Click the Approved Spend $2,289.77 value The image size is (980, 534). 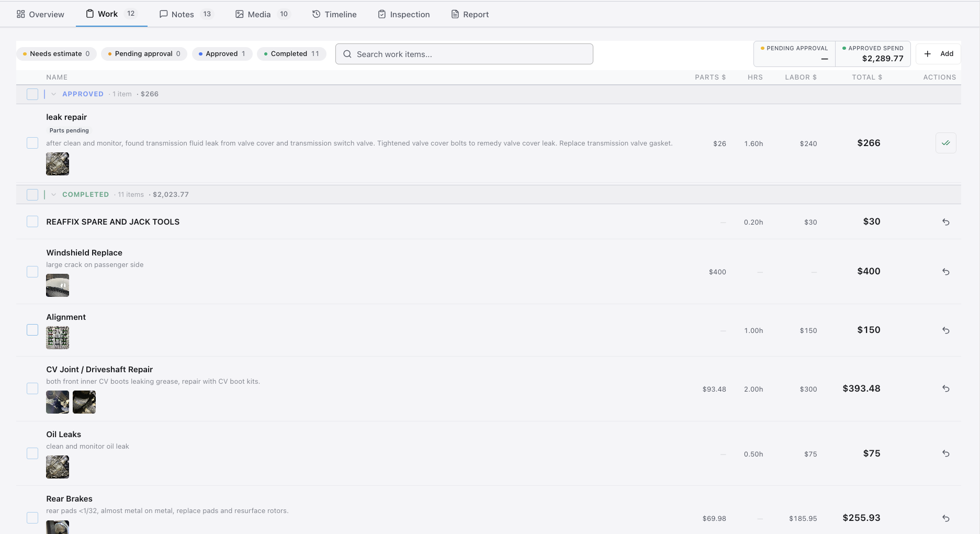tap(883, 59)
